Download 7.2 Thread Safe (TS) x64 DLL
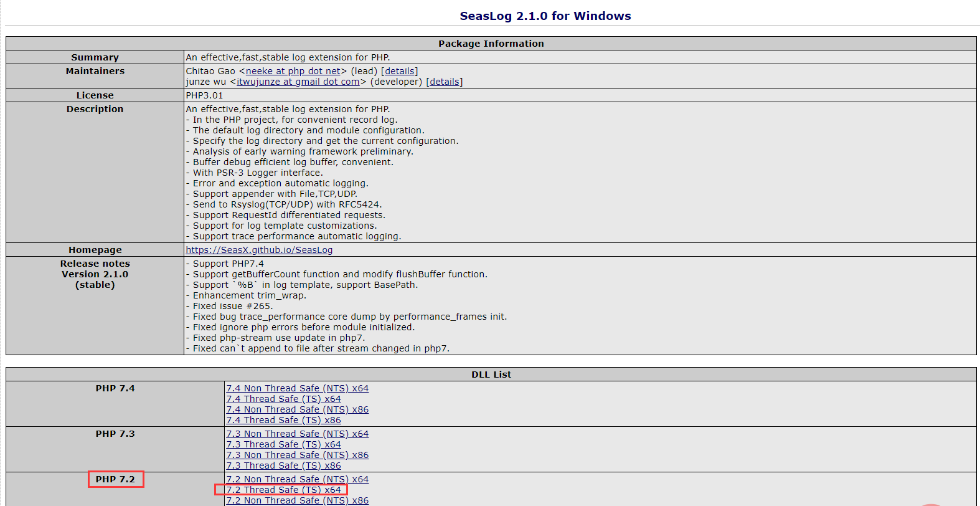The image size is (980, 506). (284, 490)
